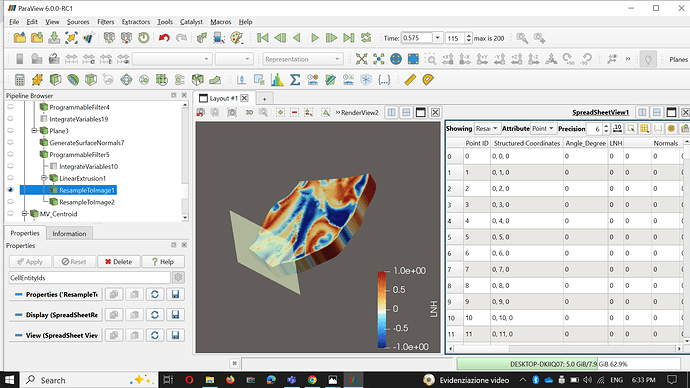The height and width of the screenshot is (388, 690).
Task: Click the Help button in Properties
Action: (x=163, y=262)
